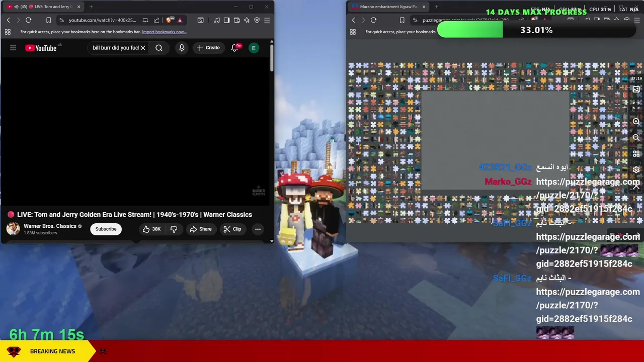
Task: Click the green 33.01% progress bar
Action: coord(470,30)
